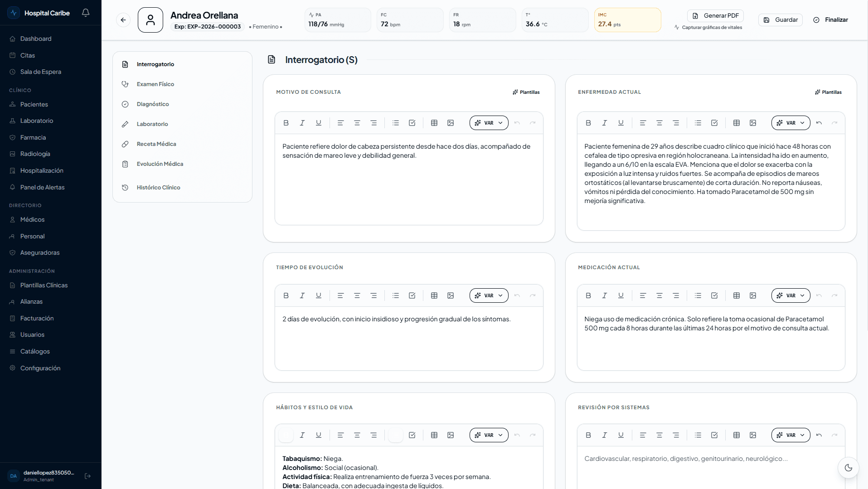The image size is (868, 489).
Task: Open Plantillas for Motivo de Consulta
Action: coord(526,92)
